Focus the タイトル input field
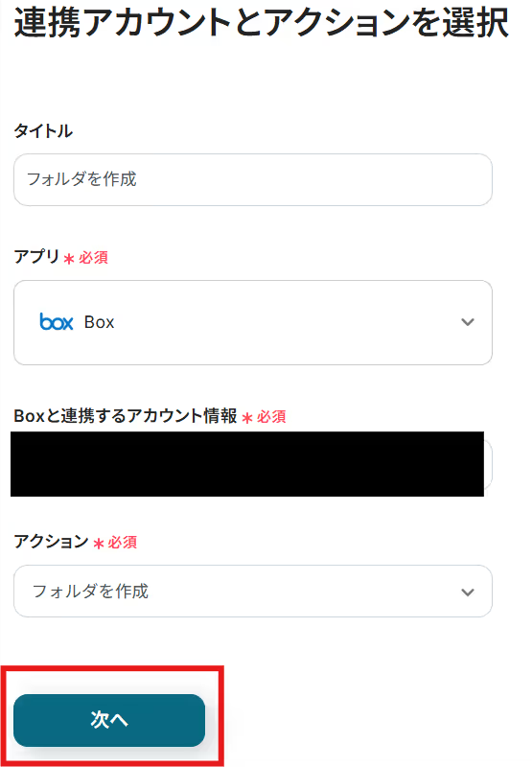 click(x=253, y=179)
